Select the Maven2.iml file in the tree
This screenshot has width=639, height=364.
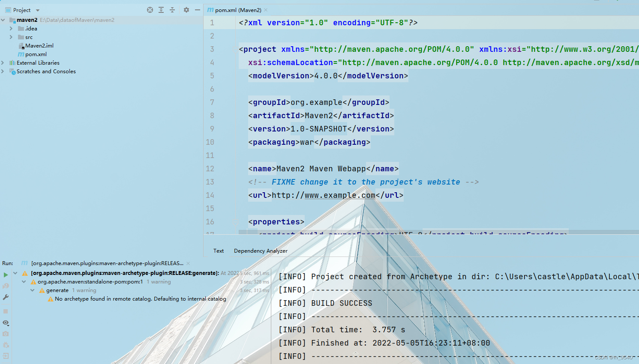[39, 45]
